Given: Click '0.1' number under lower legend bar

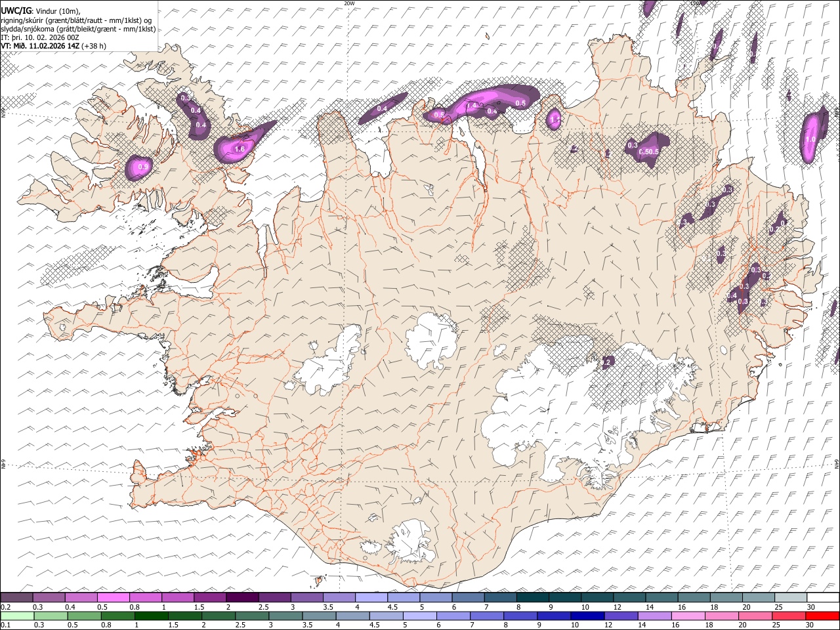Looking at the screenshot, I should [6, 625].
